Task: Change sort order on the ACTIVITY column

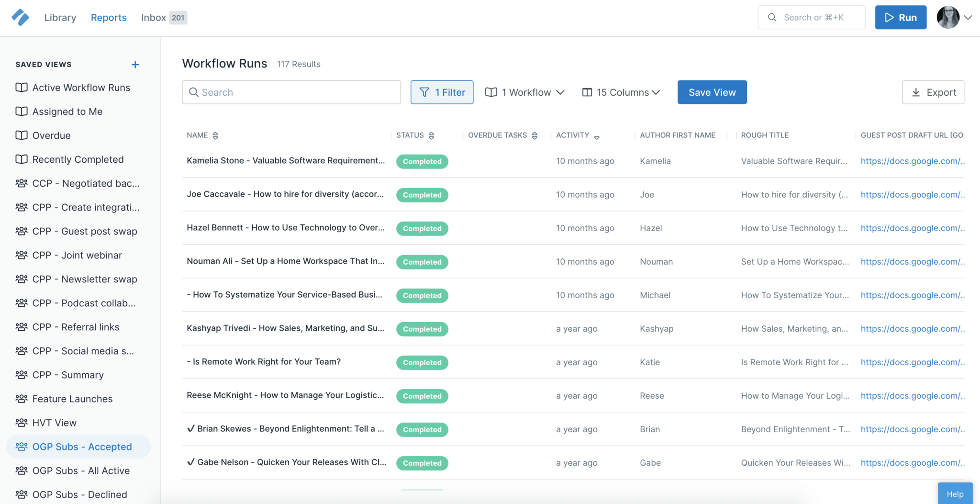Action: 597,136
